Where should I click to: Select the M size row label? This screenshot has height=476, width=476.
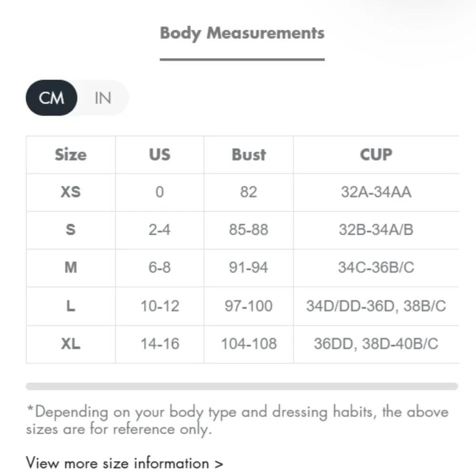(x=70, y=268)
